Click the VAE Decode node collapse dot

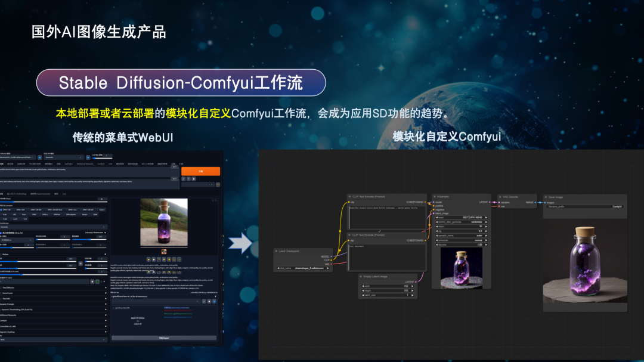coord(500,197)
